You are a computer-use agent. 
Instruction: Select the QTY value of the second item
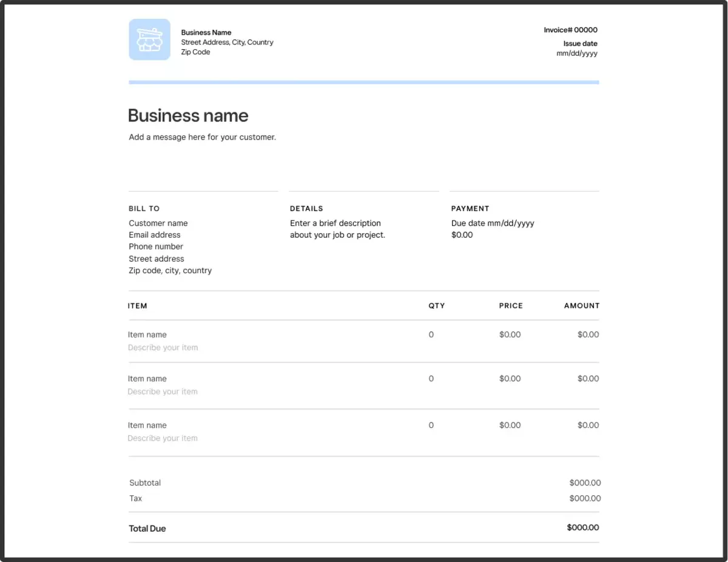[x=431, y=378]
